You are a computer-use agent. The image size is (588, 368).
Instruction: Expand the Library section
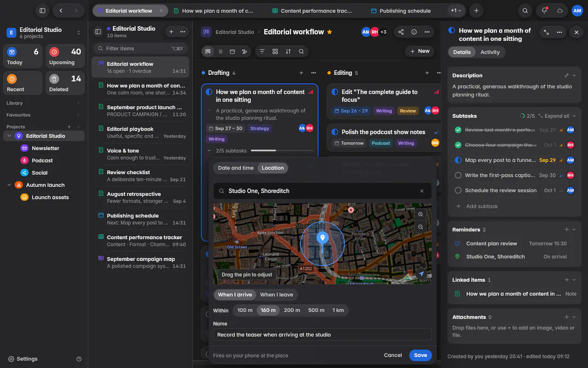tap(78, 103)
